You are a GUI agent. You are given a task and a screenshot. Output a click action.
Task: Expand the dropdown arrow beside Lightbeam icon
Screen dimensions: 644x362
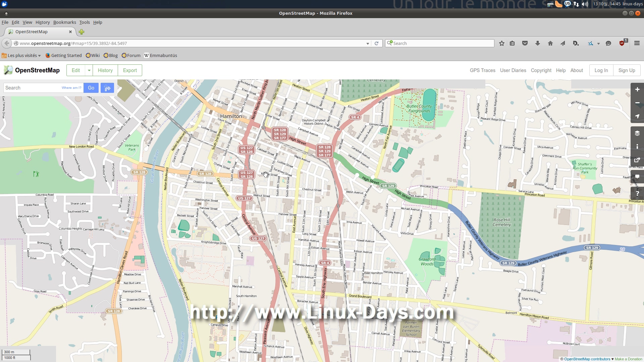[598, 44]
